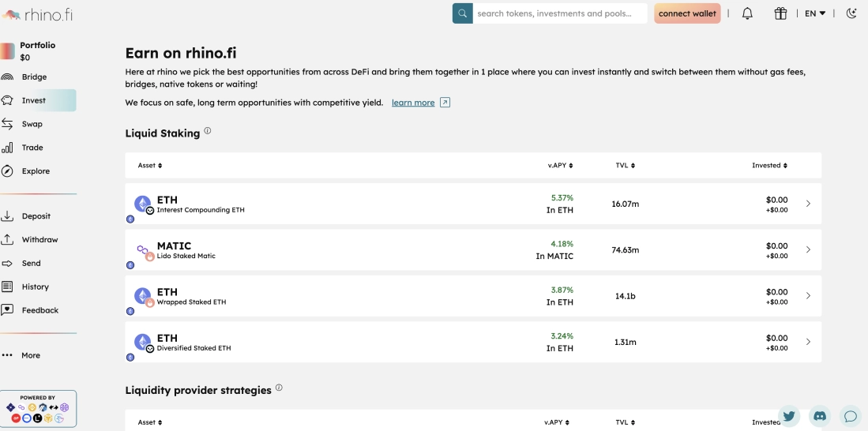Open Swap from the sidebar
This screenshot has height=431, width=868.
[32, 124]
